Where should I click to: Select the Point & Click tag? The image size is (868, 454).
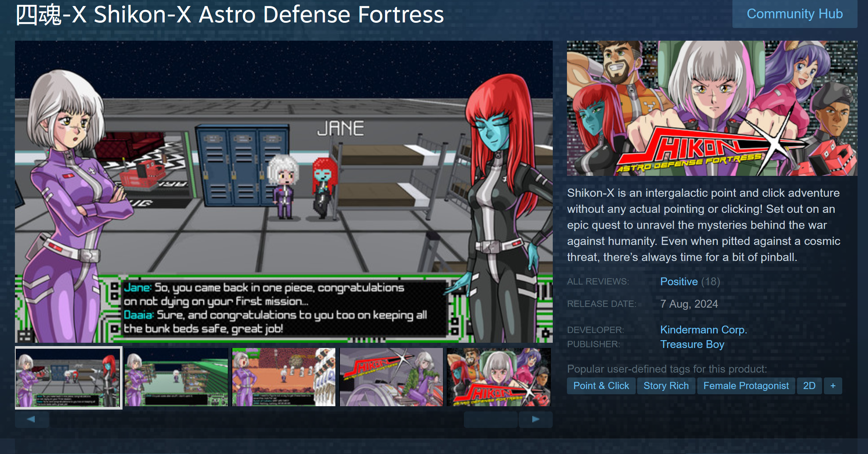601,386
